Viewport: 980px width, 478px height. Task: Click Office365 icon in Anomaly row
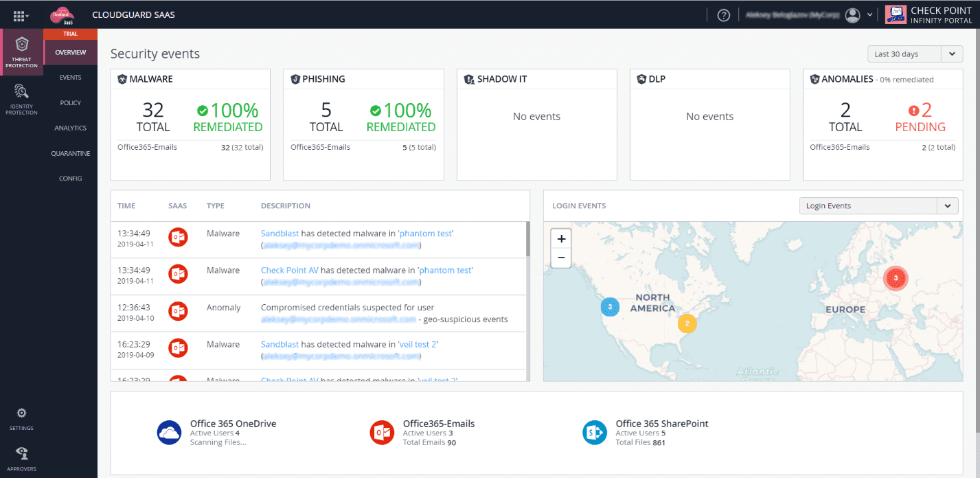click(x=179, y=310)
